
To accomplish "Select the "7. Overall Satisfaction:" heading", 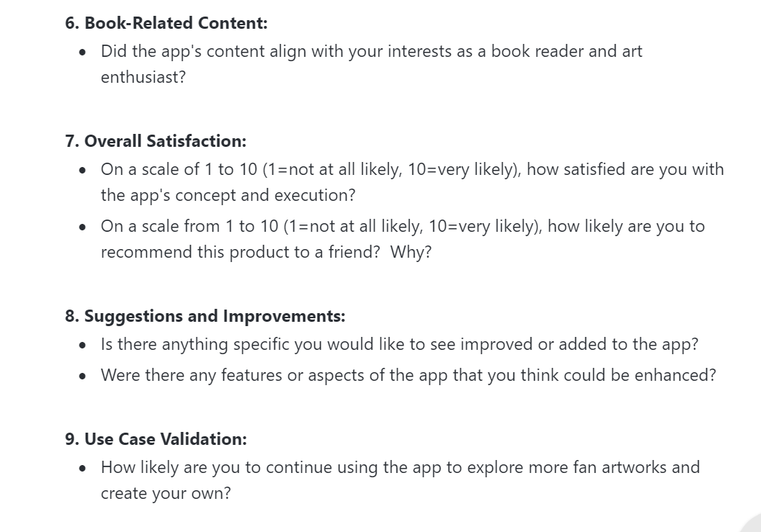I will pos(156,141).
